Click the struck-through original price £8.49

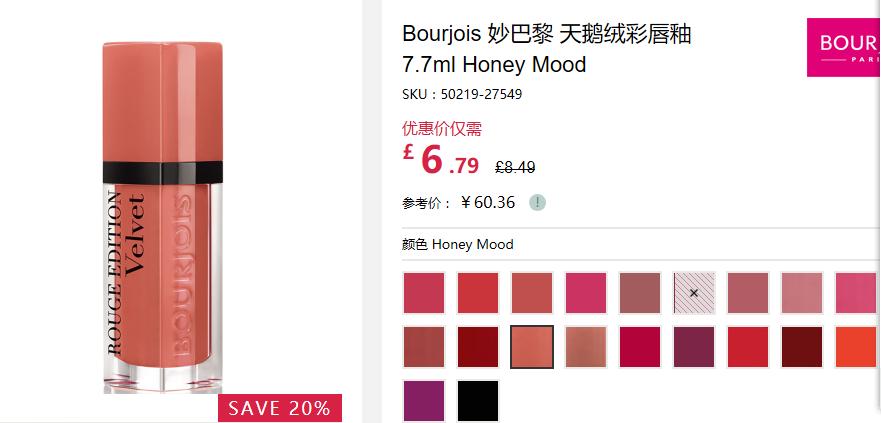515,167
